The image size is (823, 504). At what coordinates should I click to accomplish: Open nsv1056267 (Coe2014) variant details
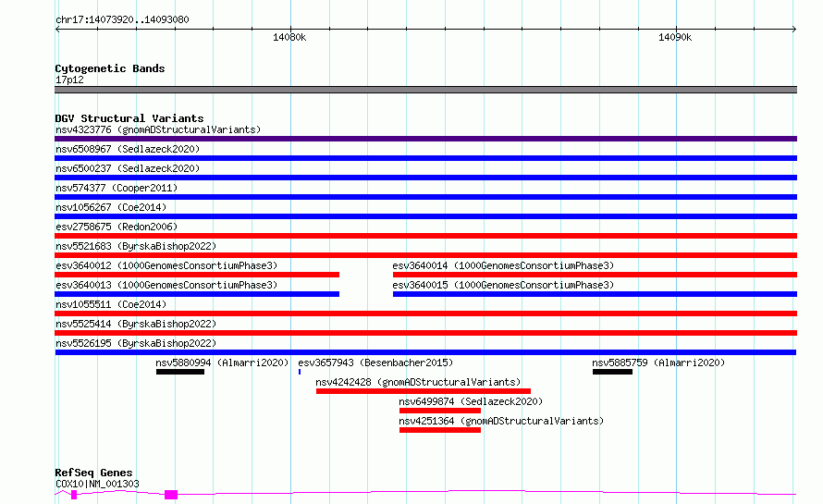click(111, 207)
